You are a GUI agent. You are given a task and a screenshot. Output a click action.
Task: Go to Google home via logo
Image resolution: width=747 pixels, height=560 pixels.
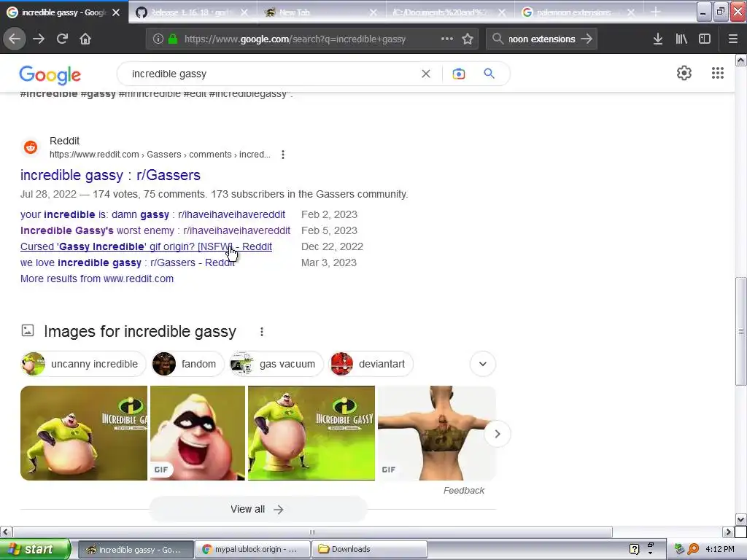pos(50,75)
